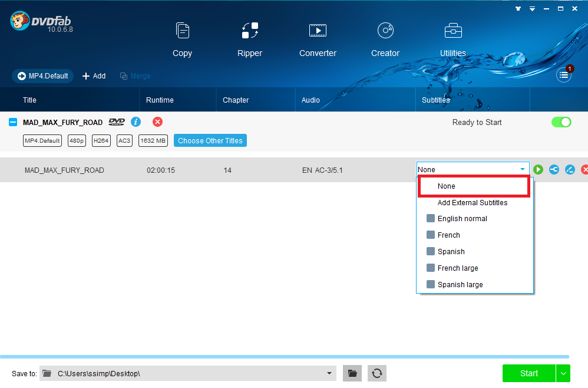
Task: Open the Copy module
Action: pos(182,40)
